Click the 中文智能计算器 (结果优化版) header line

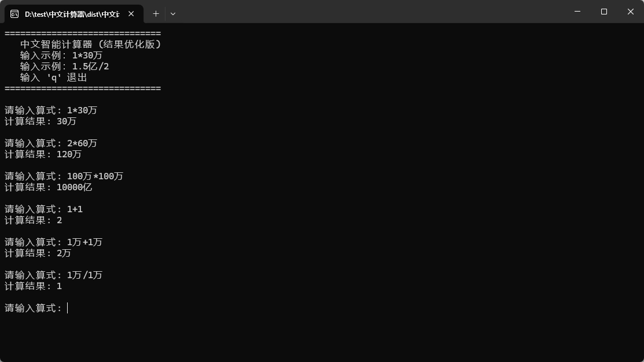90,45
